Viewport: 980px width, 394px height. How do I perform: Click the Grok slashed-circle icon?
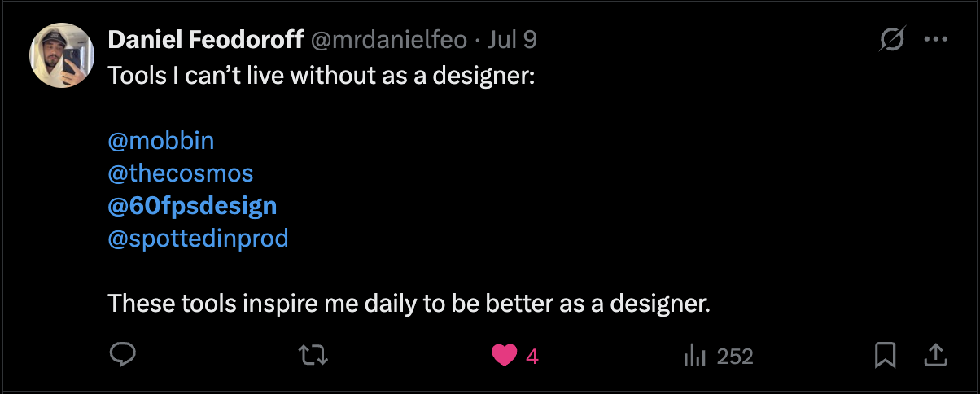(x=893, y=40)
